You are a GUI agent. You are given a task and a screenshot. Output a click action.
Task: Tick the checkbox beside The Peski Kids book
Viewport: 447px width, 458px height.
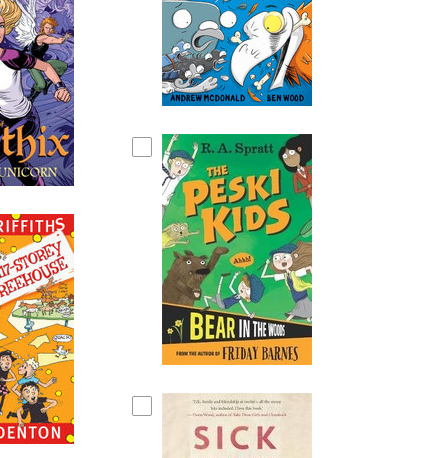click(142, 147)
